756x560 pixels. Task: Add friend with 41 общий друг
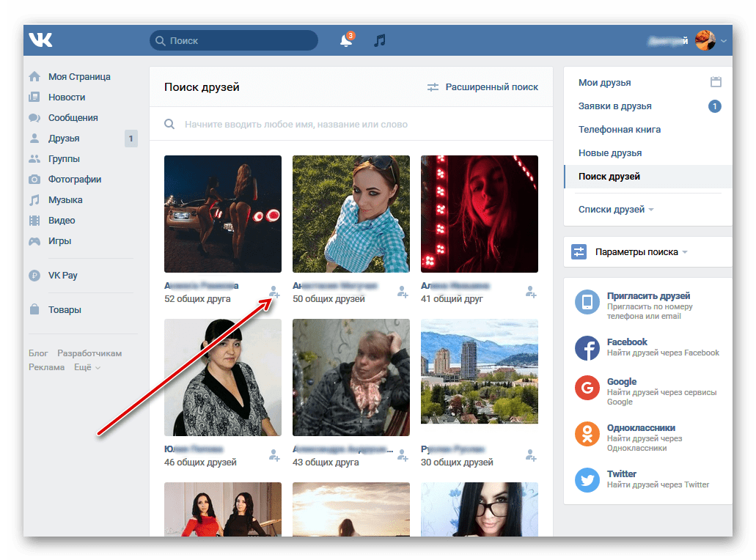click(531, 292)
